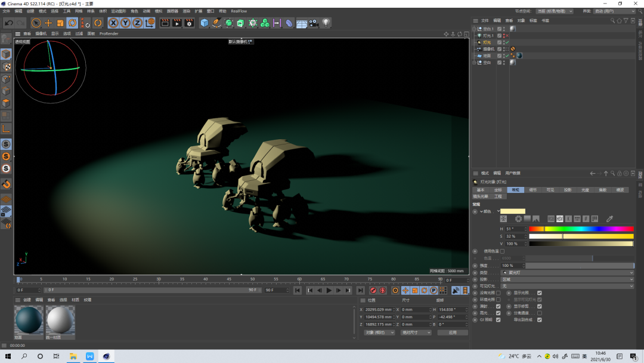644x363 pixels.
Task: Toggle 显示光照 checkbox
Action: click(539, 293)
